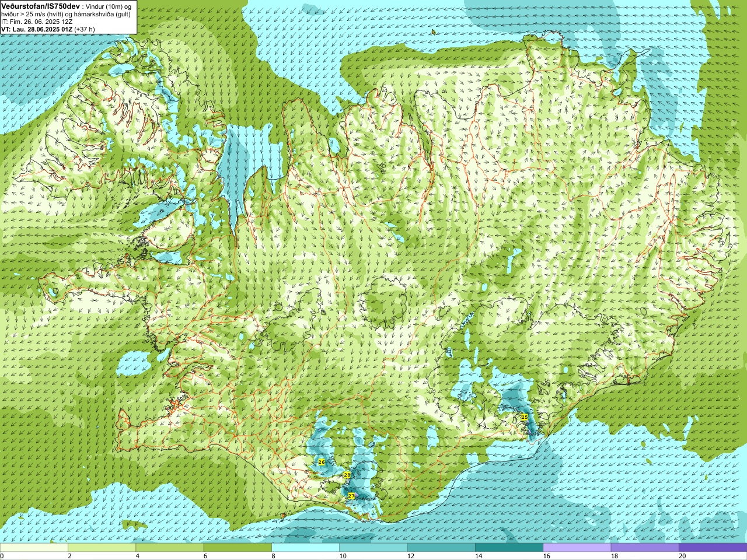Pick the 14–16 m/s dark teal legend swatch
Viewport: 747px width, 560px height.
(x=509, y=548)
